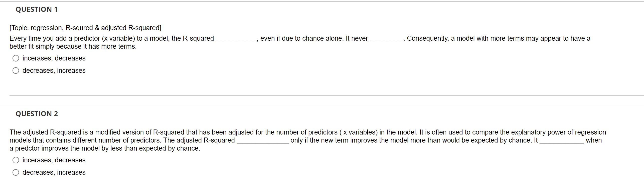Click the radio circle beside second Question 2 option
Viewport: 644px width, 196px height.
[x=16, y=172]
